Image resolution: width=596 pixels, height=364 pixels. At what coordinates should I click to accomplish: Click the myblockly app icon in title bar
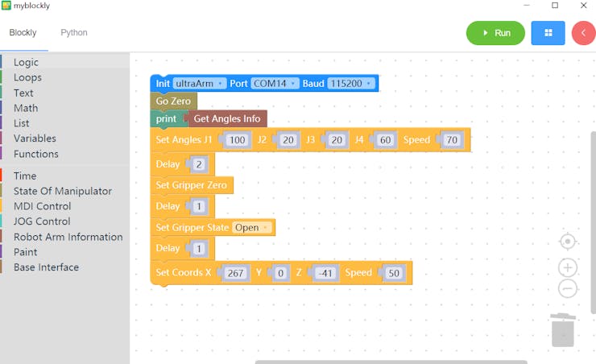point(6,6)
